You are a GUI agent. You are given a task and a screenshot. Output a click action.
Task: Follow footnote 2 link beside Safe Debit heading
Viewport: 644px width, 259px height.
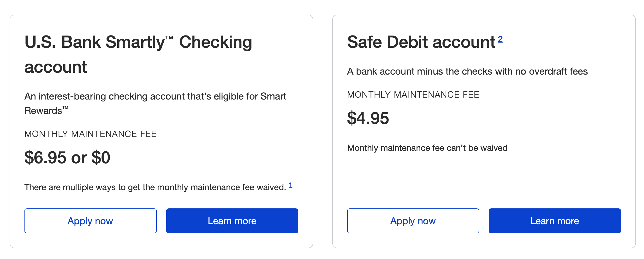pyautogui.click(x=500, y=39)
